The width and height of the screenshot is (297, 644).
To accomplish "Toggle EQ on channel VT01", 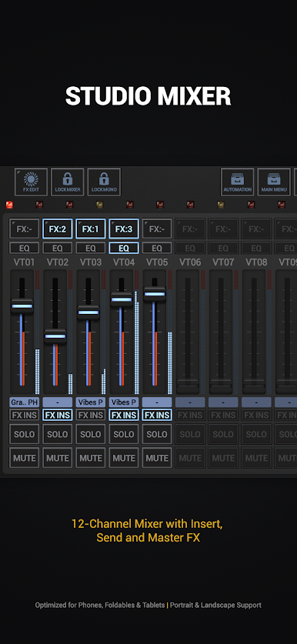I will [25, 248].
